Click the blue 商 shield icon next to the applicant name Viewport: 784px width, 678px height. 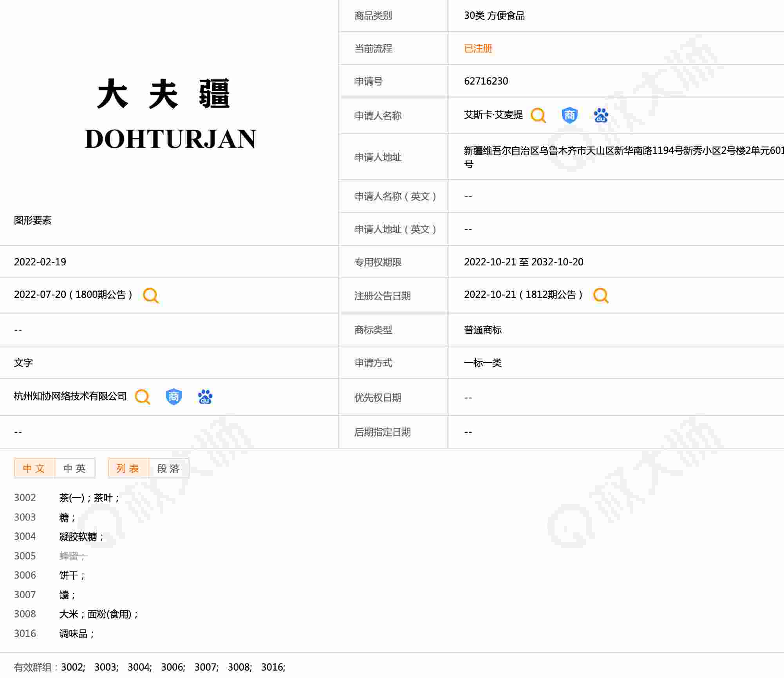[x=569, y=115]
